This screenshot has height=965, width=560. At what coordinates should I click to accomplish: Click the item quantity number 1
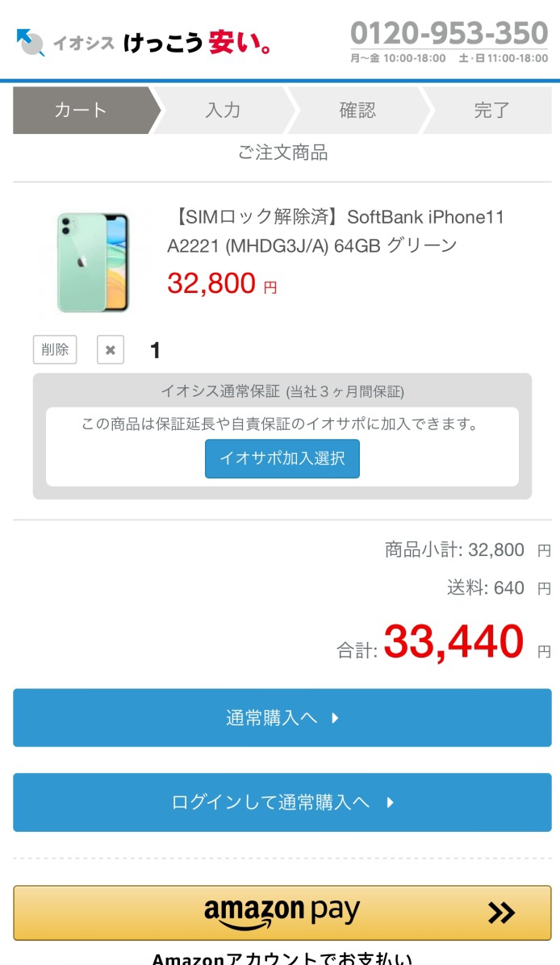tap(155, 350)
